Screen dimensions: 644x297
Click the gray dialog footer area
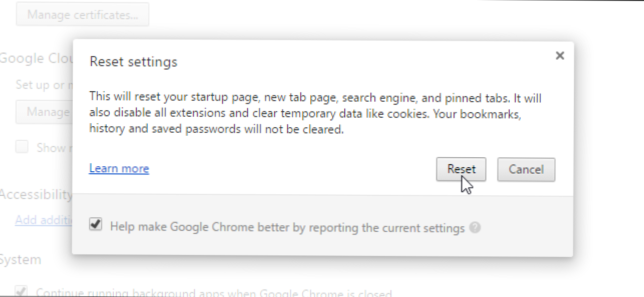[x=323, y=226]
